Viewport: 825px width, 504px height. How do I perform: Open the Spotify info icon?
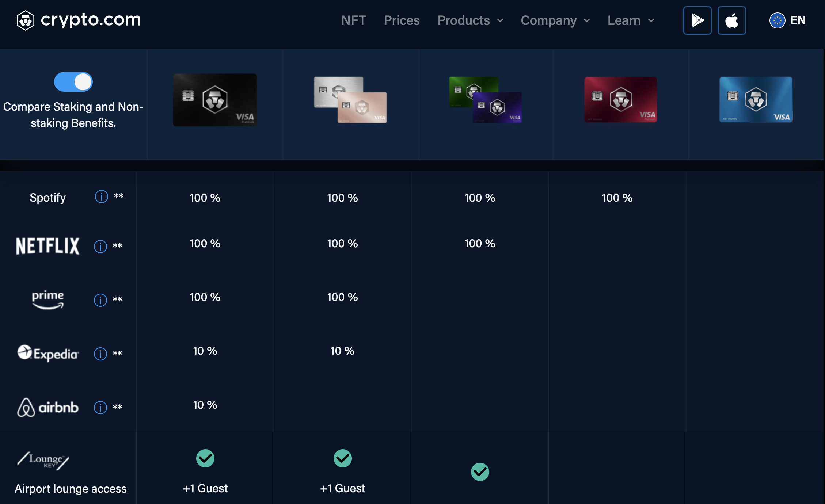point(102,196)
